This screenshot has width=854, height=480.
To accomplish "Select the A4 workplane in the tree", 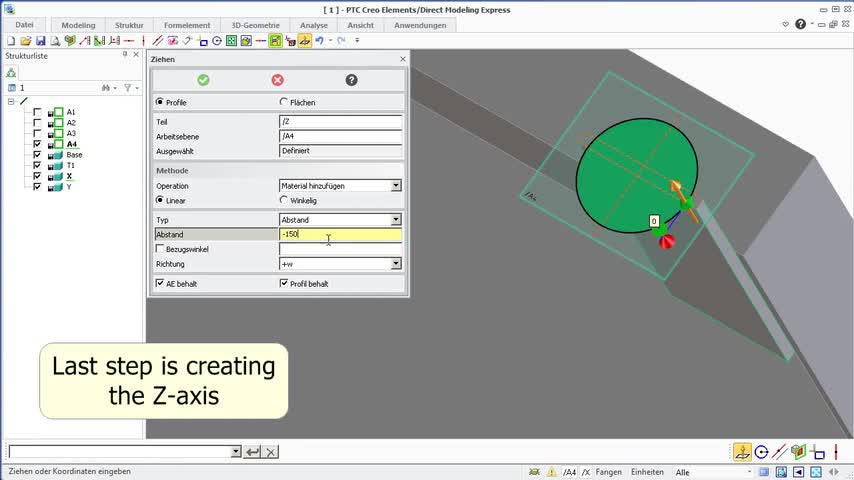I will click(72, 144).
